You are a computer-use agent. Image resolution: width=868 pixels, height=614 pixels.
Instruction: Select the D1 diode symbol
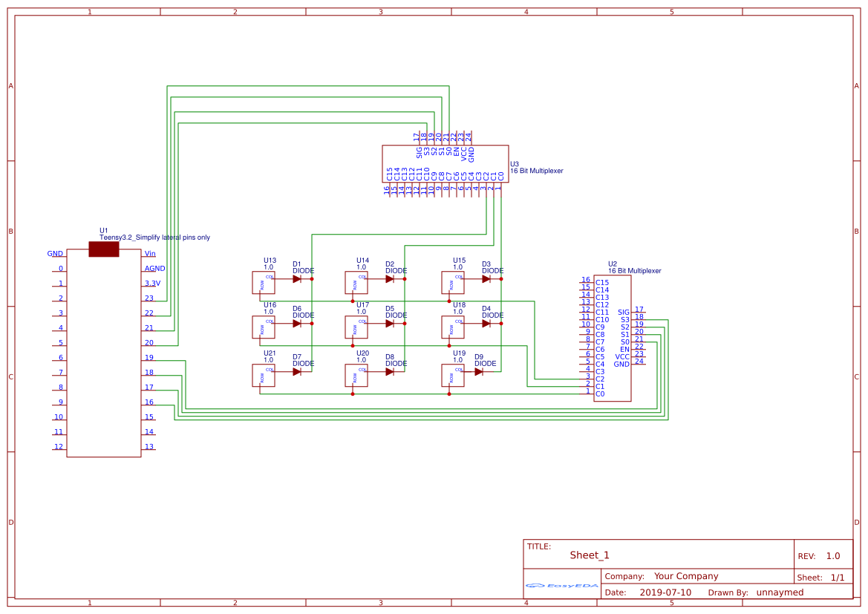[x=297, y=279]
